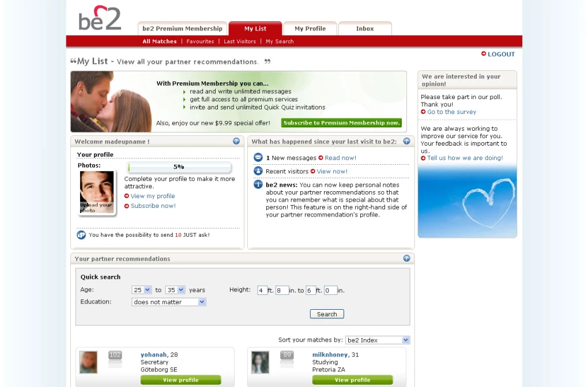588x387 pixels.
Task: Open Last Visitors submenu item
Action: (240, 41)
